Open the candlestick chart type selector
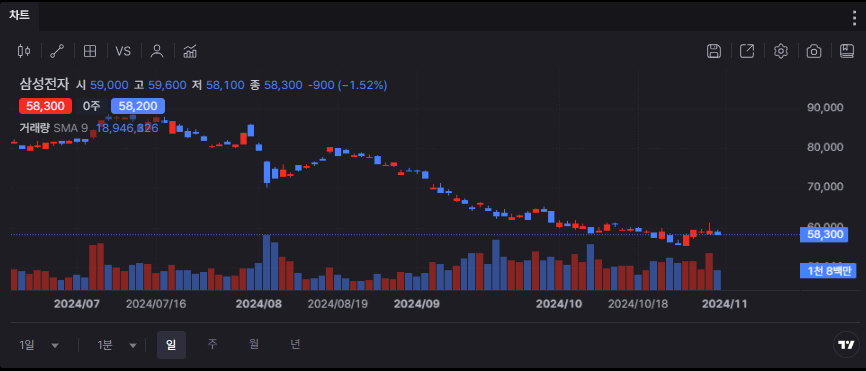This screenshot has height=371, width=866. click(x=24, y=51)
